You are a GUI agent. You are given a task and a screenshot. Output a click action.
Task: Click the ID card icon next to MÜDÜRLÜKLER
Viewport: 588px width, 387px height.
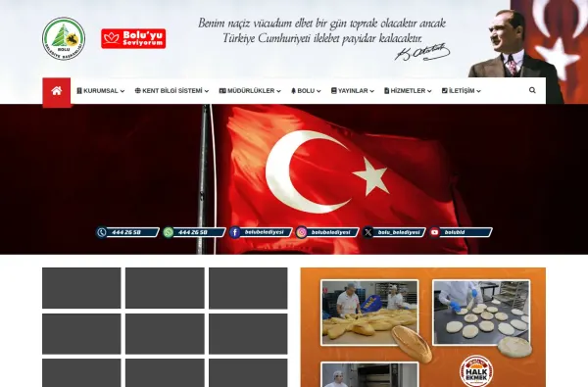pos(222,91)
